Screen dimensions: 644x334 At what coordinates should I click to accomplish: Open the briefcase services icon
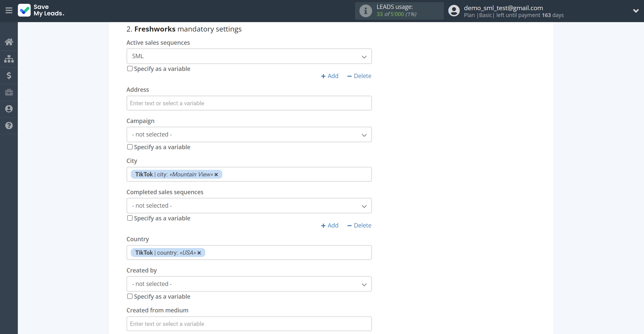9,92
